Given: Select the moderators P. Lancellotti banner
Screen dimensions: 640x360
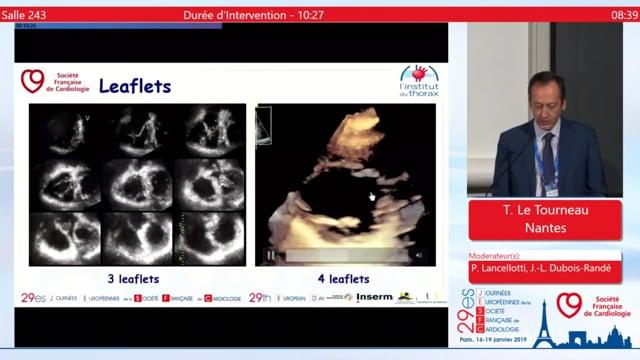Looking at the screenshot, I should pos(545,268).
